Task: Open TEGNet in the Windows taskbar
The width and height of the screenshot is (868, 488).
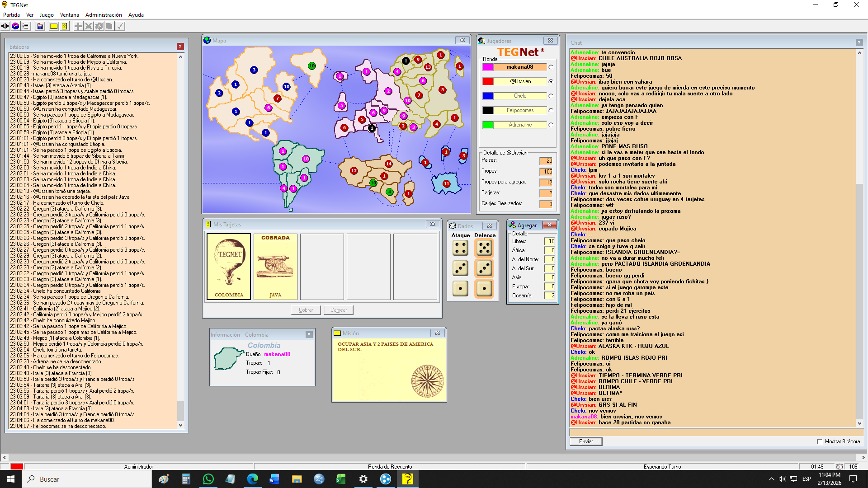Action: coord(407,479)
